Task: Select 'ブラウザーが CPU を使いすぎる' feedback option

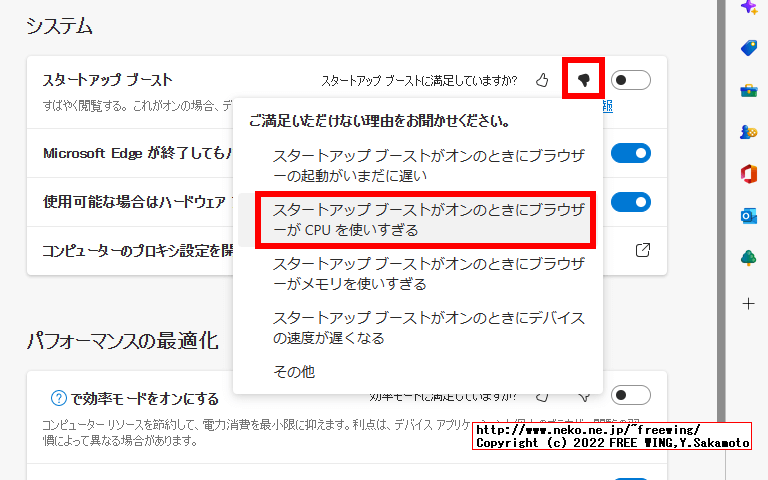Action: click(428, 219)
